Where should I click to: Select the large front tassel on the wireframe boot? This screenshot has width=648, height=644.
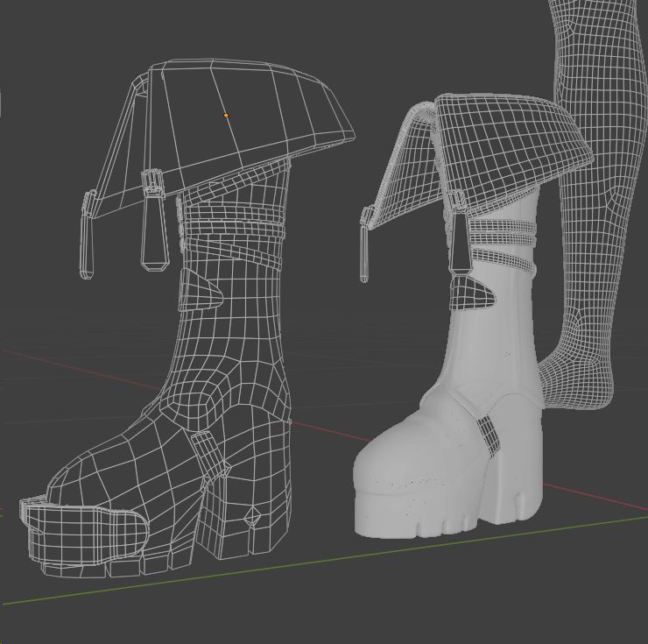[155, 220]
